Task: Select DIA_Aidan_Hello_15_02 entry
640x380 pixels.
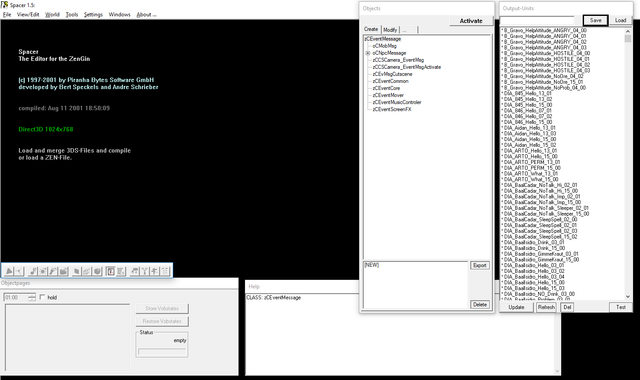Action: click(x=529, y=145)
